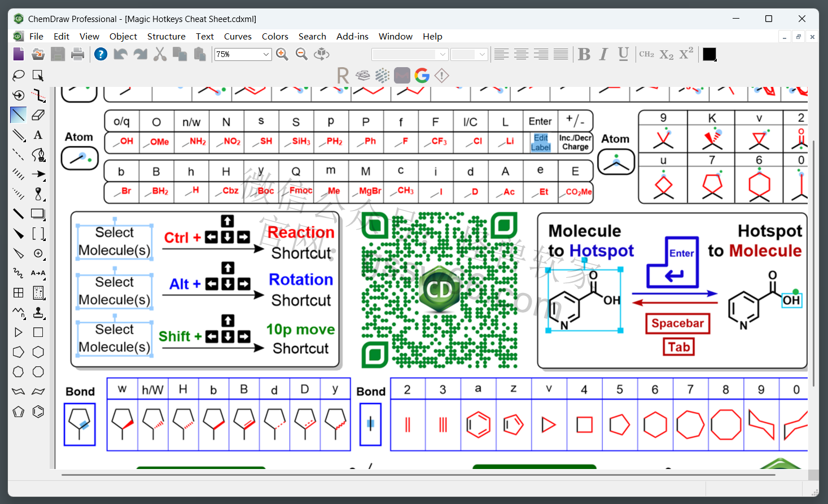Set right text alignment
The width and height of the screenshot is (828, 504).
coord(541,54)
